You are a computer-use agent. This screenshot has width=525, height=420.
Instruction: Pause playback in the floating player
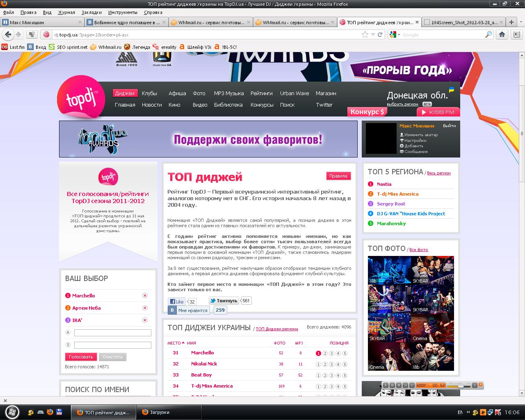coord(393,385)
